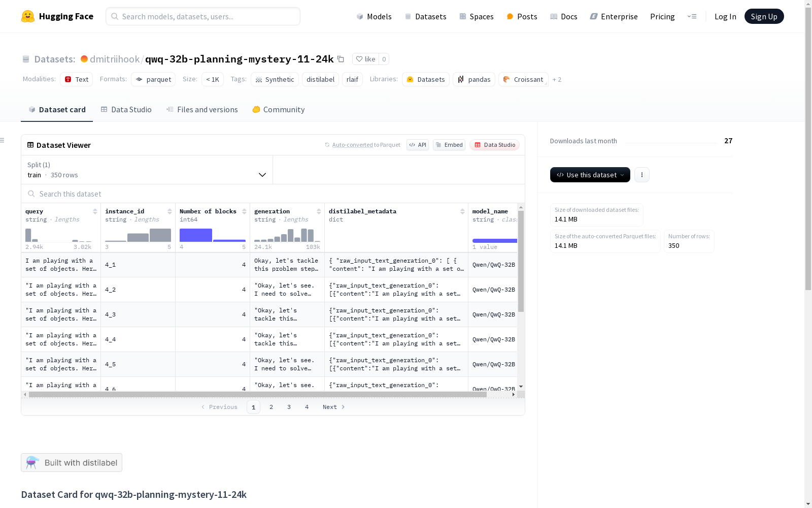
Task: Click the Dataset Viewer table icon
Action: coord(30,145)
